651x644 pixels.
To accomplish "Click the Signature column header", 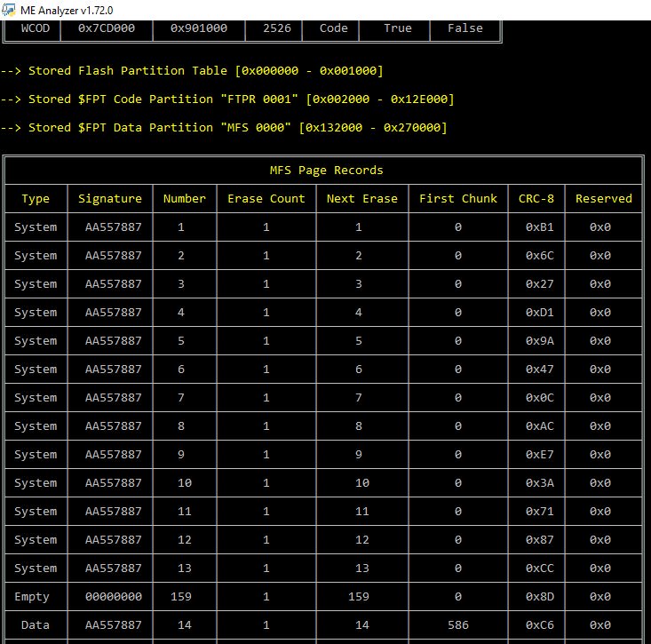I will [109, 199].
